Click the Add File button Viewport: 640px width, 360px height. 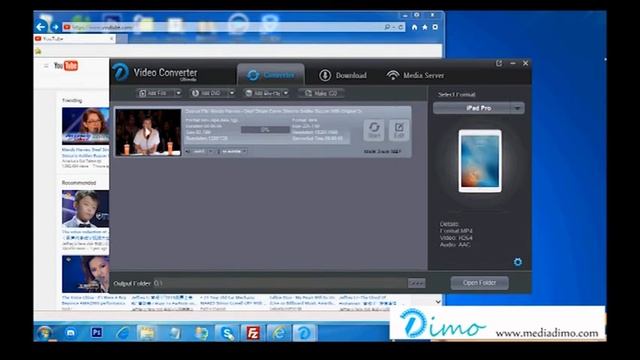pos(156,93)
